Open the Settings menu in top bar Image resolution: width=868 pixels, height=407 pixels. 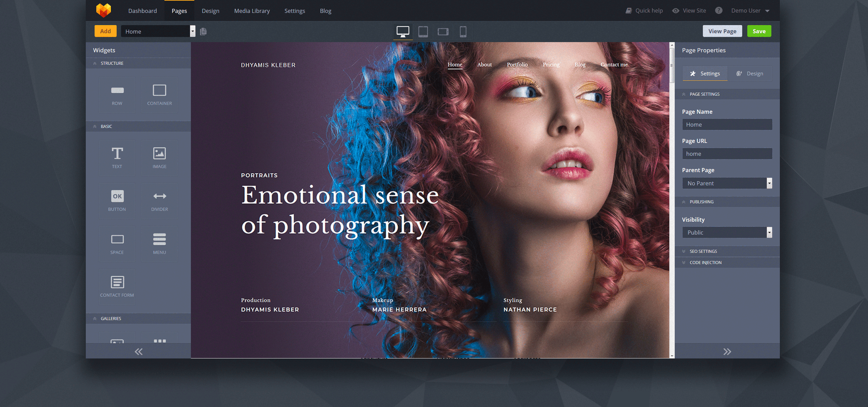click(x=295, y=11)
